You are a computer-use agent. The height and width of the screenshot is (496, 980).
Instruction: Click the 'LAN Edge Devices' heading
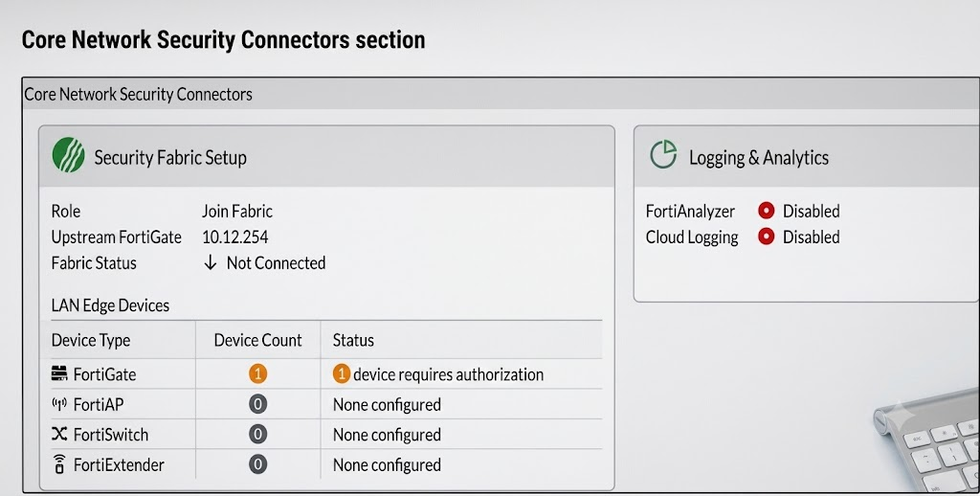click(110, 305)
